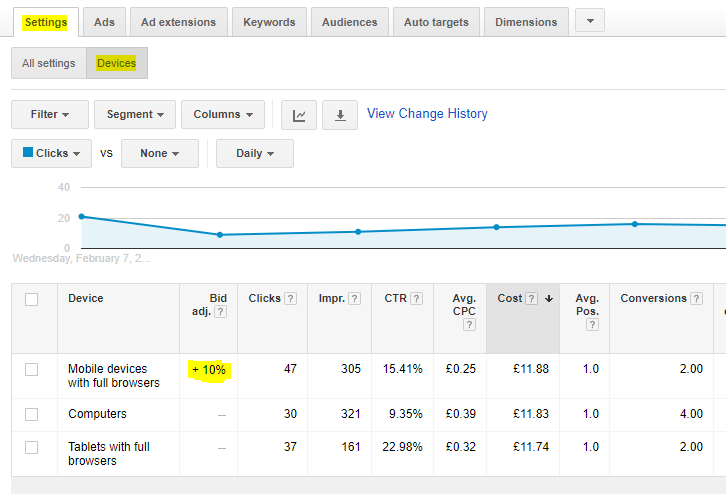Sort by the Clicks column header

264,299
